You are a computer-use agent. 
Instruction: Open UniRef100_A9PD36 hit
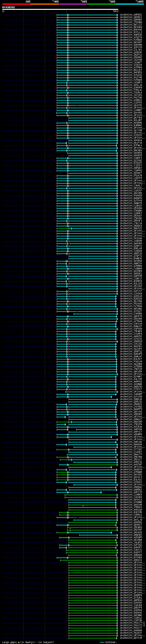coord(131,35)
